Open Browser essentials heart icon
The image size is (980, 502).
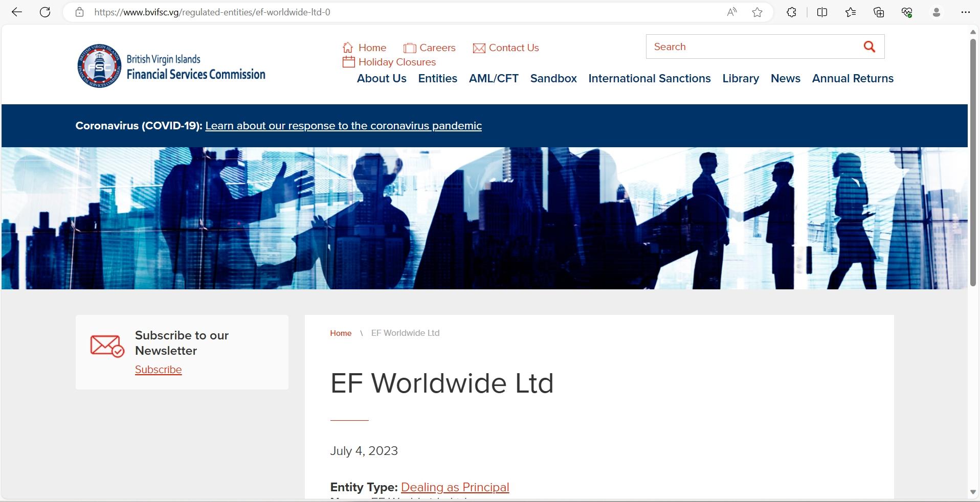click(907, 12)
